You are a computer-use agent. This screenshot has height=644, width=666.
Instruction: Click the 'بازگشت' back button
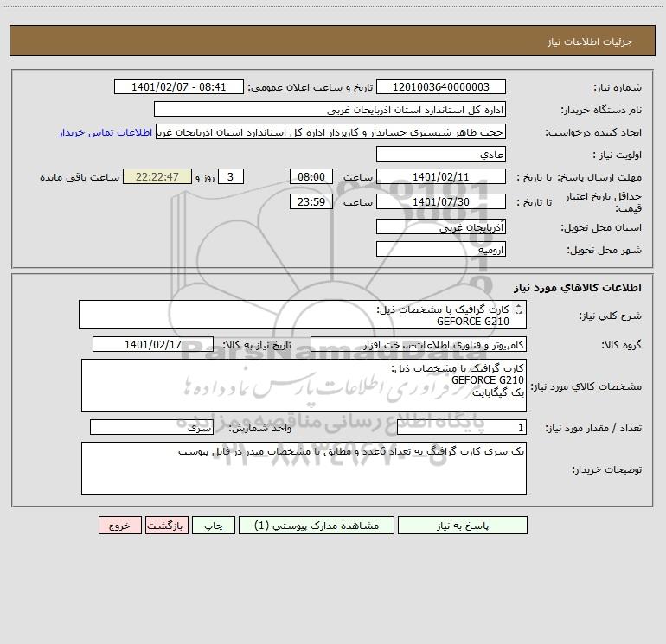click(x=166, y=526)
